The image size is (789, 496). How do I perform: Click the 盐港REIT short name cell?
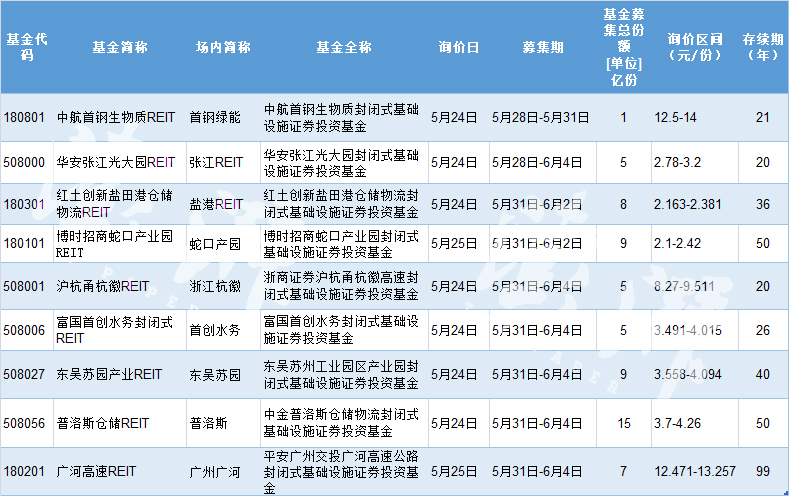pyautogui.click(x=216, y=204)
